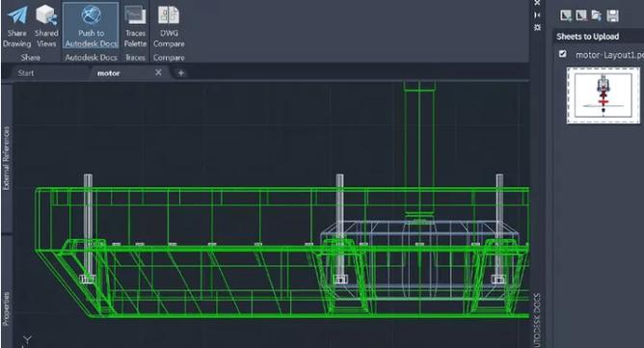Toggle the motor-Layout1 sheet checkbox
Screen dimensions: 644x348
[x=563, y=54]
